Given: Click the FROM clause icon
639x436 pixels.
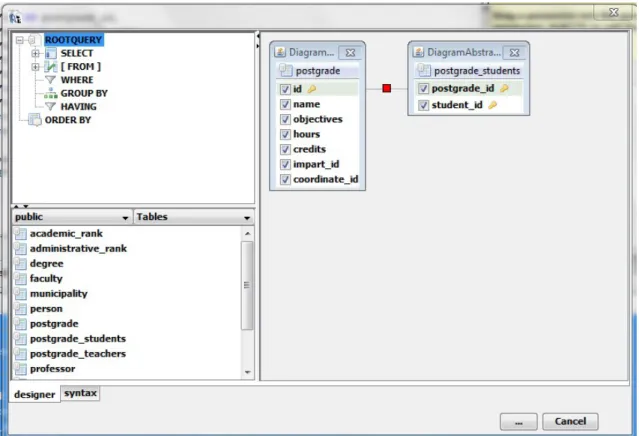Looking at the screenshot, I should [x=51, y=66].
